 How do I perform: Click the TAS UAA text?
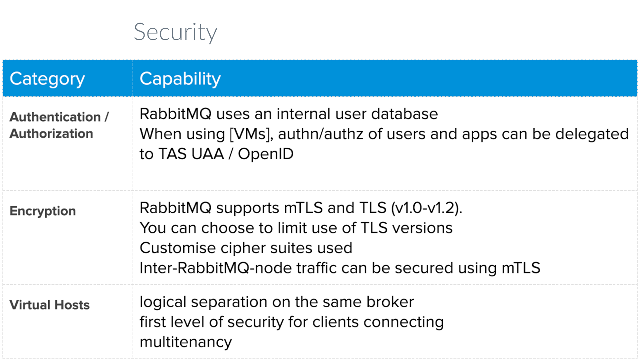(191, 154)
